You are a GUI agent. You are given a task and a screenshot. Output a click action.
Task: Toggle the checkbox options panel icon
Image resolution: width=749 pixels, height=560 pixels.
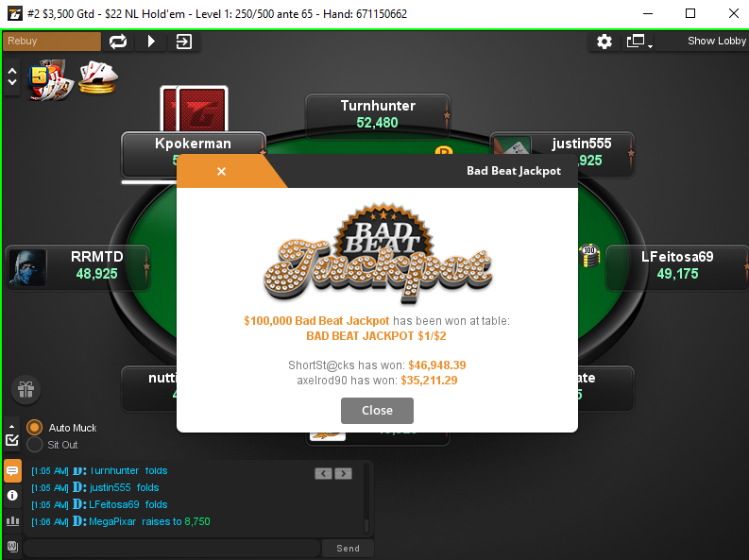tap(12, 440)
